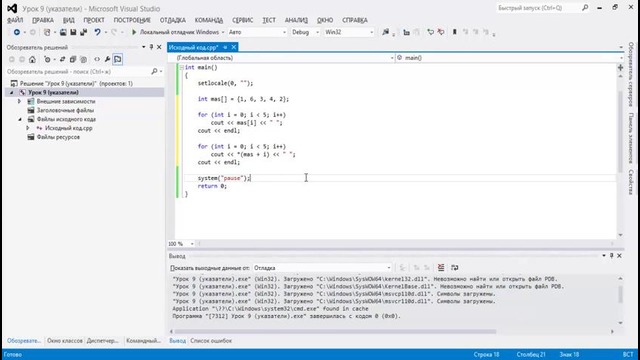640x360 pixels.
Task: Click the Save All icon
Action: tap(84, 32)
